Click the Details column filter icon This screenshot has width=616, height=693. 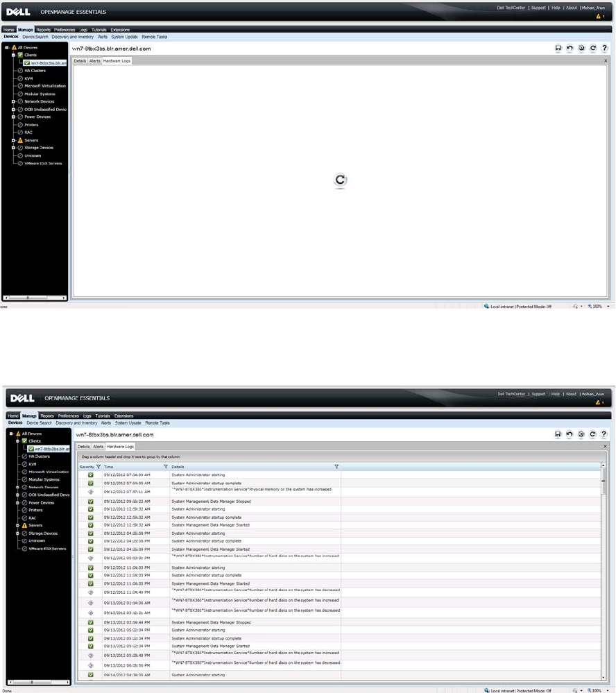coord(336,467)
